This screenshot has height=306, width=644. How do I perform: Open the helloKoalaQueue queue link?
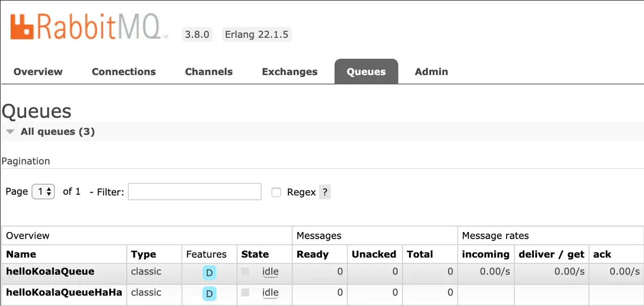pyautogui.click(x=50, y=271)
